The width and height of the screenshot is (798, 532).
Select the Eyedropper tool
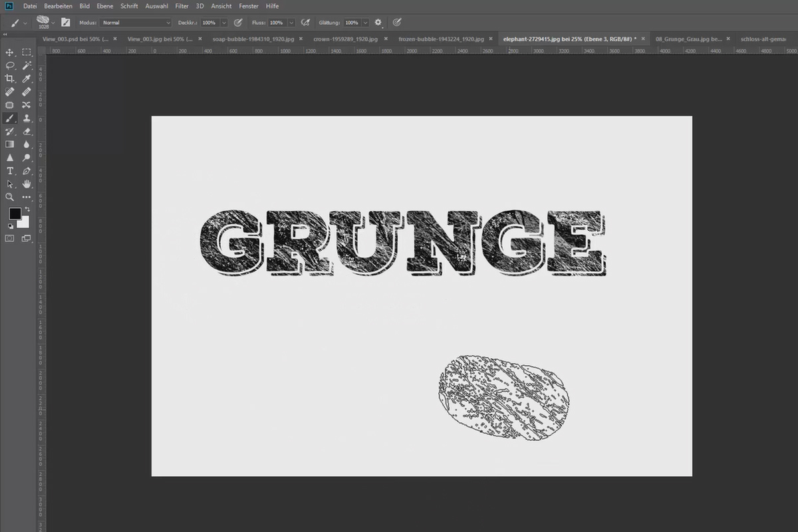point(27,78)
